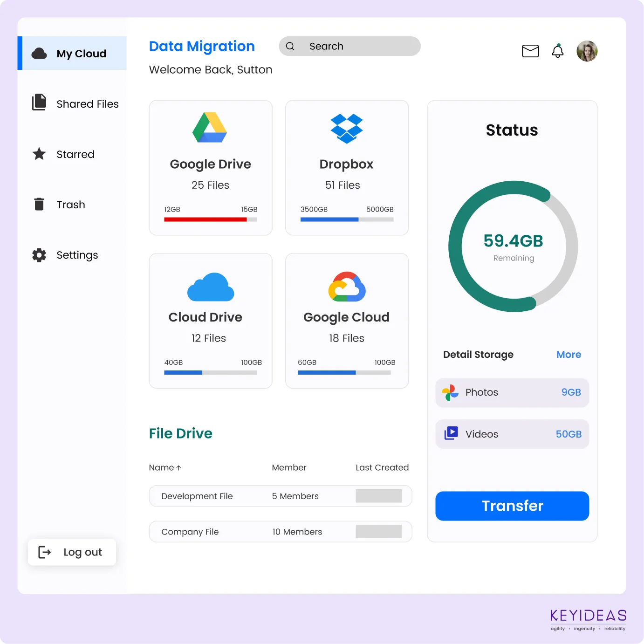This screenshot has height=644, width=644.
Task: Click the File Drive heading
Action: tap(181, 433)
